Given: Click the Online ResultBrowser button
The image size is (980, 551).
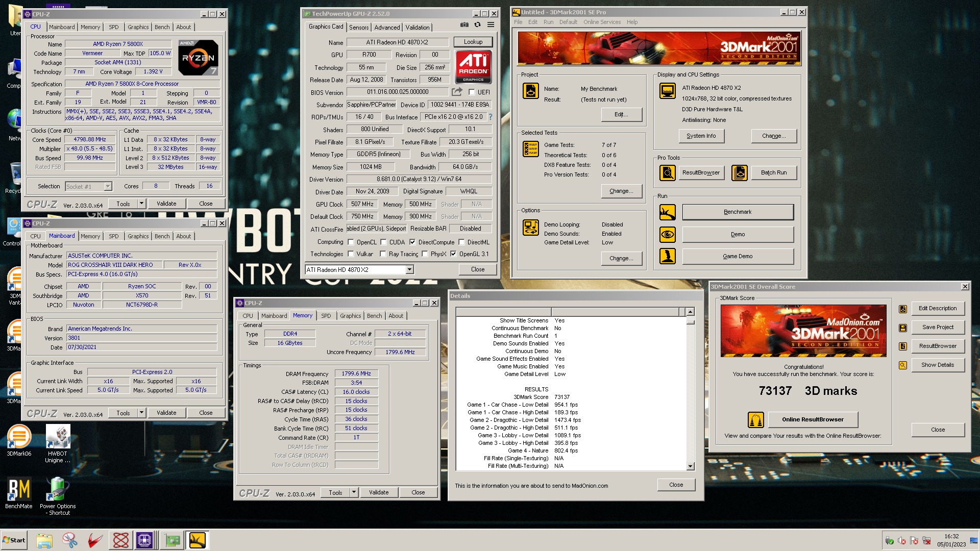Looking at the screenshot, I should click(x=813, y=420).
